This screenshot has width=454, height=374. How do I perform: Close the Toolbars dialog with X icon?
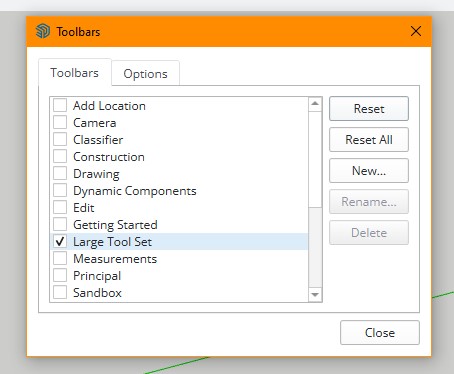(416, 31)
